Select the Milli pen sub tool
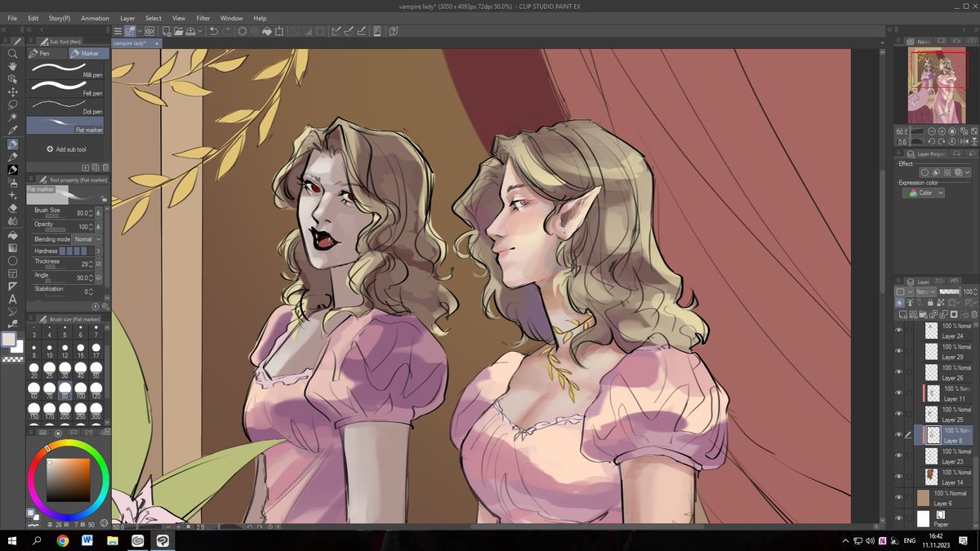980x551 pixels. [x=66, y=70]
